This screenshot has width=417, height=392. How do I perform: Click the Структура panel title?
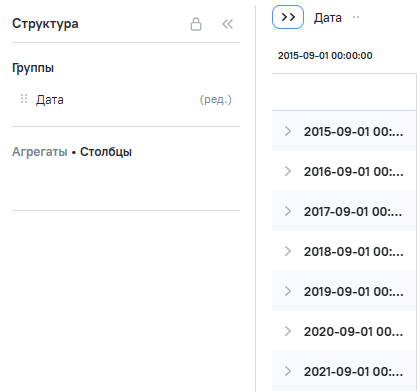(x=45, y=24)
